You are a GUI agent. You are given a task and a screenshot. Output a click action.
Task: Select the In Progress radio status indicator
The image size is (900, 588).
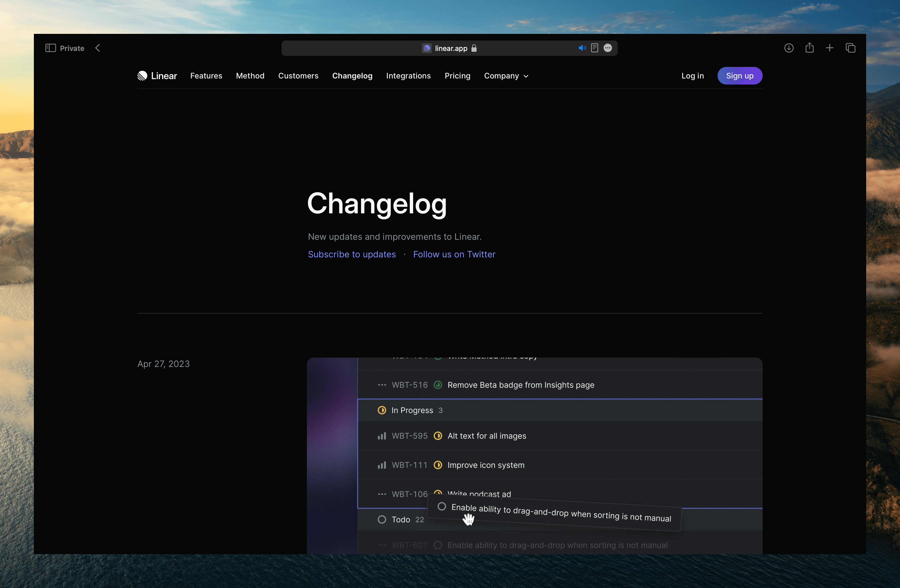pos(381,410)
